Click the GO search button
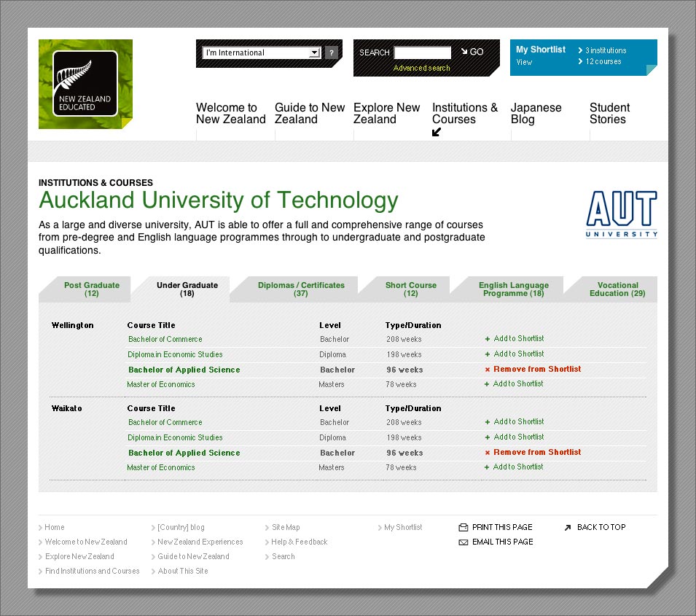This screenshot has width=696, height=616. [x=472, y=52]
